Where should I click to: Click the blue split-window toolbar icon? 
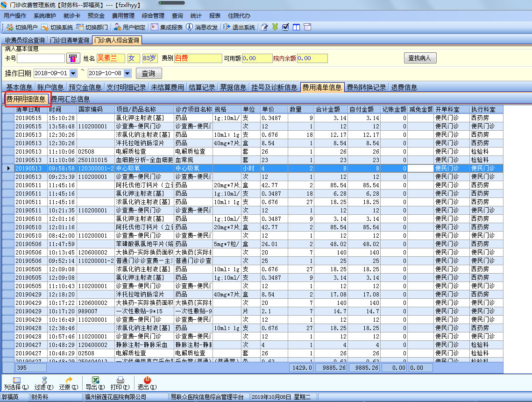coord(297,27)
